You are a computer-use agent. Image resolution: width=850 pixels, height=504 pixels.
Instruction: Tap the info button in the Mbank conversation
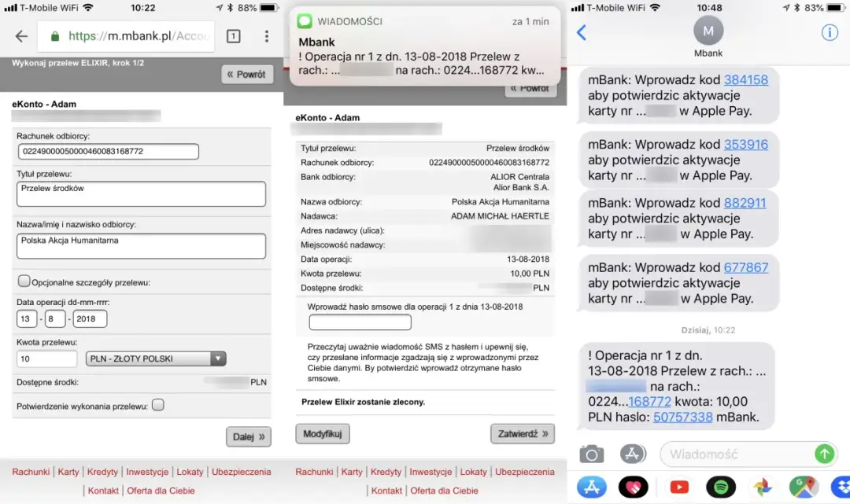(830, 32)
